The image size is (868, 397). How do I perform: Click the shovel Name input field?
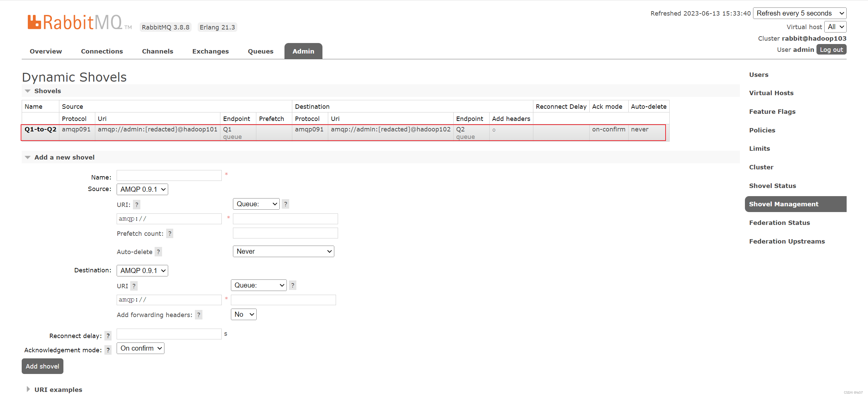point(169,175)
